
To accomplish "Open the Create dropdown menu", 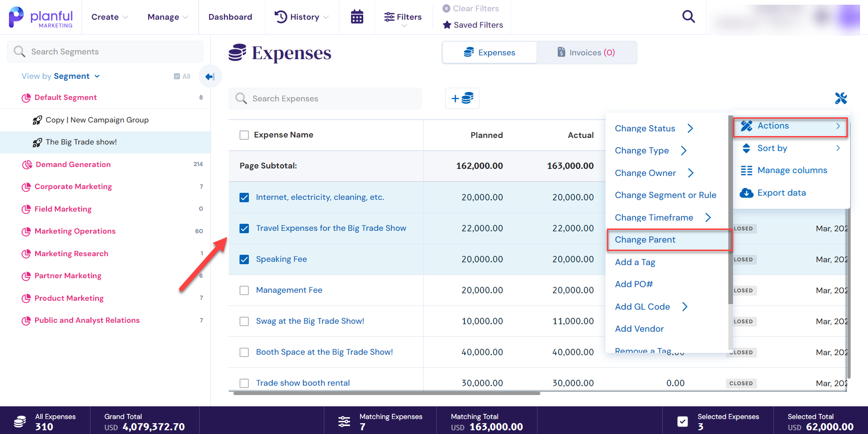I will pyautogui.click(x=110, y=17).
